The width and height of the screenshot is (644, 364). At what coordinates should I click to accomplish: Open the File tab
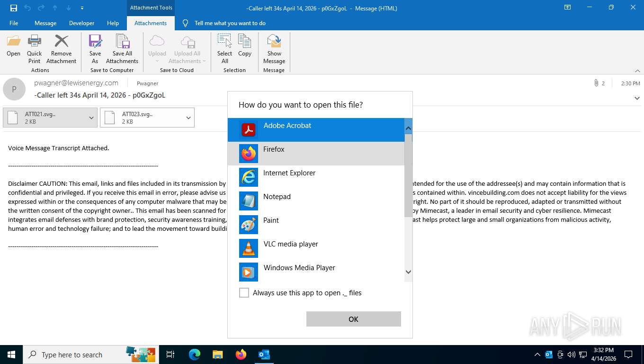pos(14,23)
